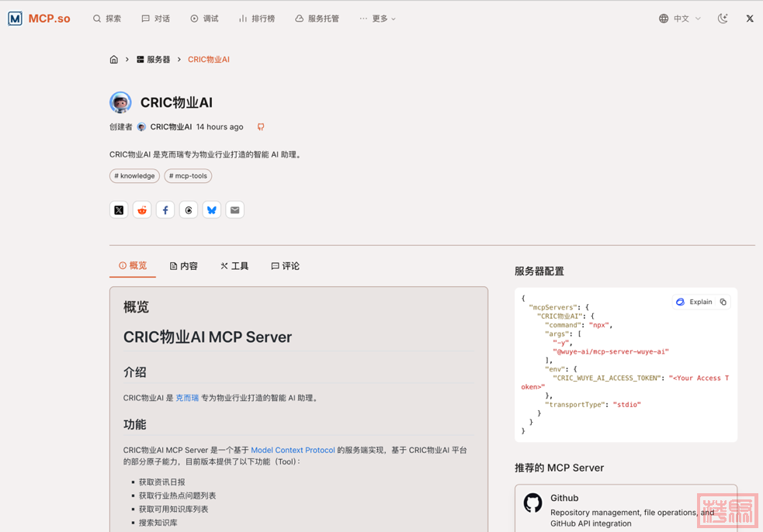This screenshot has height=532, width=763.
Task: Share on X via share icon
Action: 119,210
